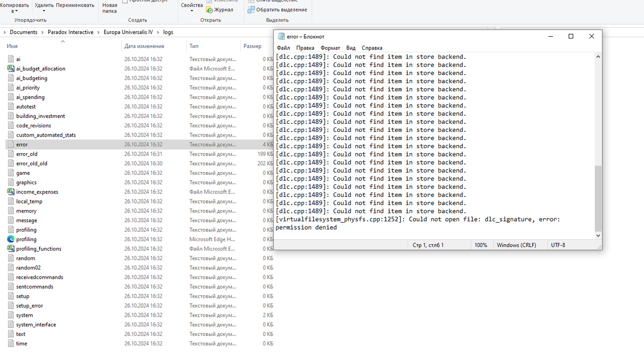
Task: Click the error text file icon
Action: coord(11,145)
